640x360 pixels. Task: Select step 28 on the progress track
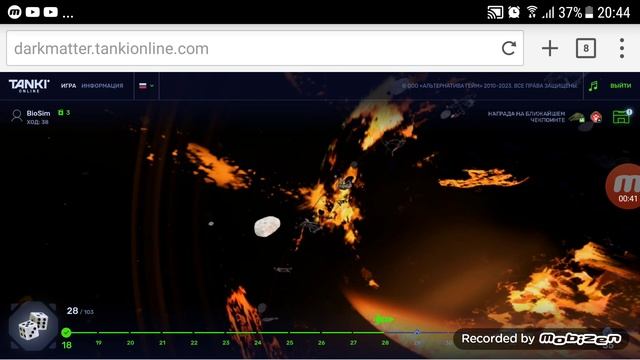click(x=385, y=342)
